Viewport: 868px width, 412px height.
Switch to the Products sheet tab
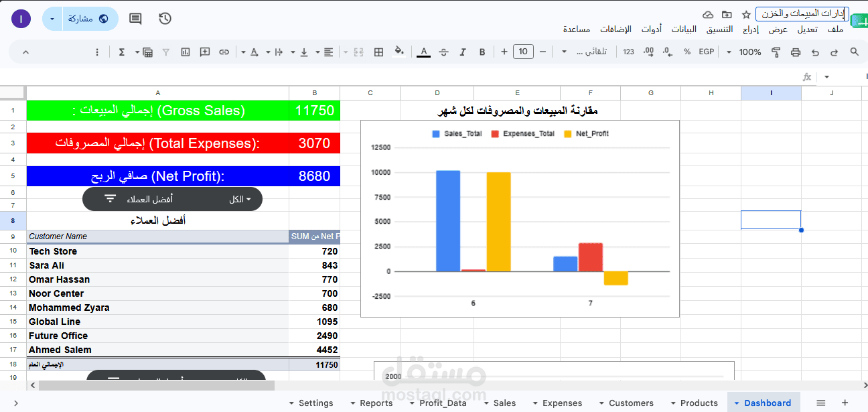pos(699,403)
